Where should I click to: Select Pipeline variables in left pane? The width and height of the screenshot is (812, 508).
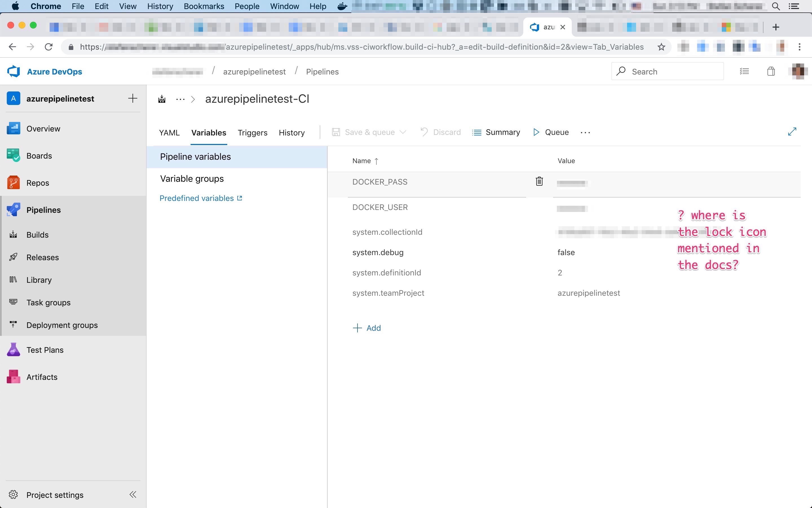coord(237,157)
